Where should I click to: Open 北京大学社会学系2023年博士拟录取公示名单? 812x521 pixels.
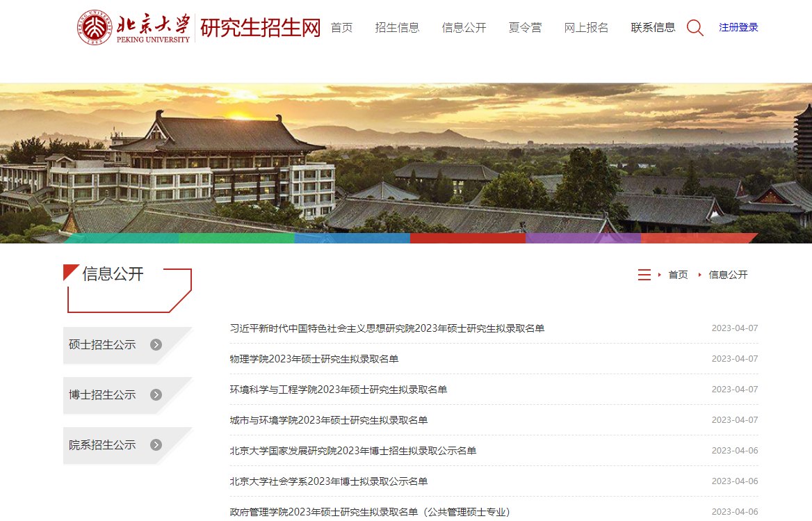point(328,481)
